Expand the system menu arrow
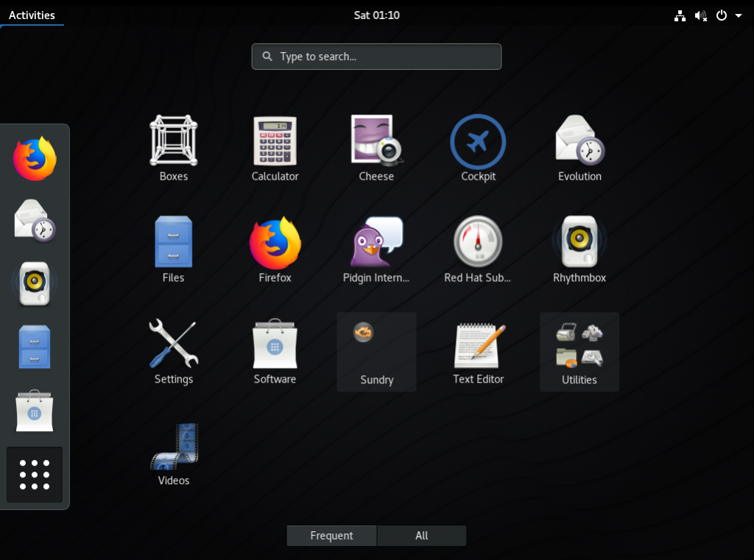754x560 pixels. pyautogui.click(x=738, y=16)
